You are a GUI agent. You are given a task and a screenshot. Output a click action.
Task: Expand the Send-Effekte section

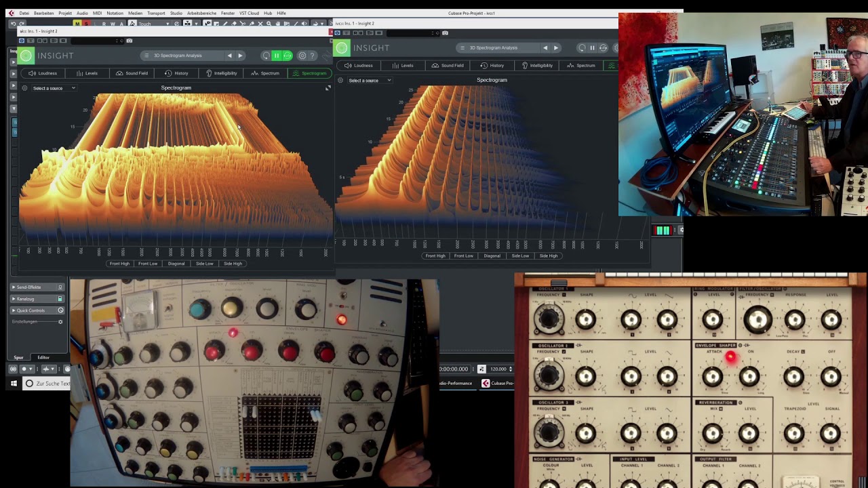13,287
